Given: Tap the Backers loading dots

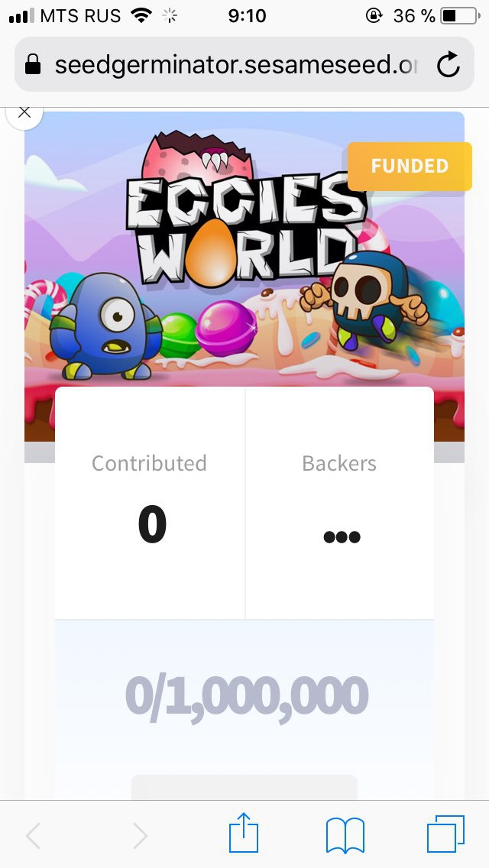Looking at the screenshot, I should click(342, 537).
